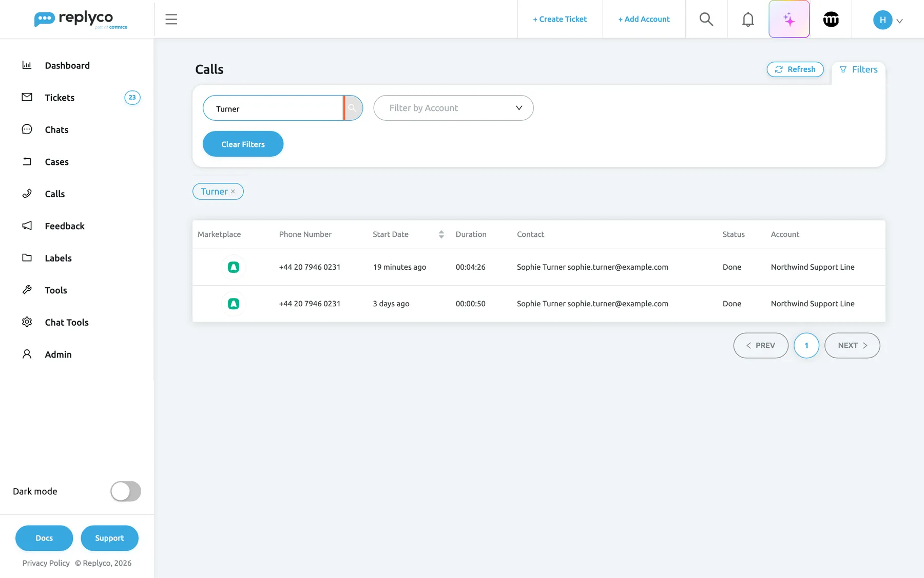Click the Replyco logo
This screenshot has width=924, height=578.
click(x=81, y=20)
